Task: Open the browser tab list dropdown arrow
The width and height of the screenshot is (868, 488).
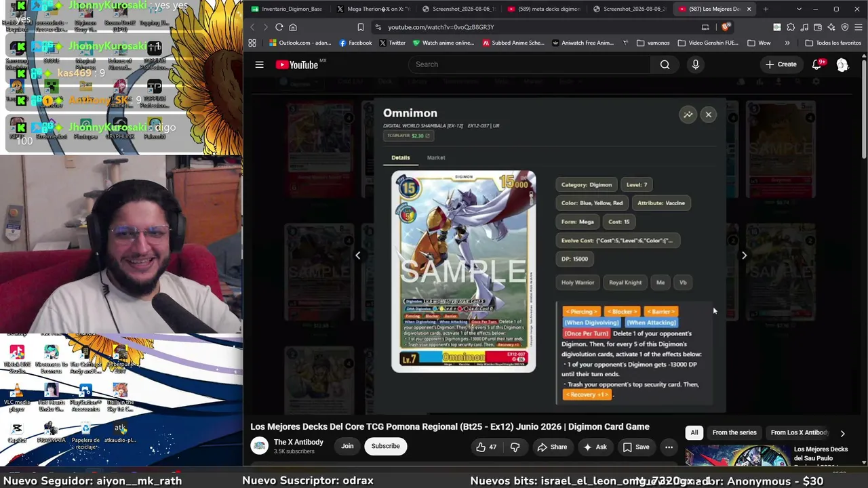Action: [x=799, y=9]
